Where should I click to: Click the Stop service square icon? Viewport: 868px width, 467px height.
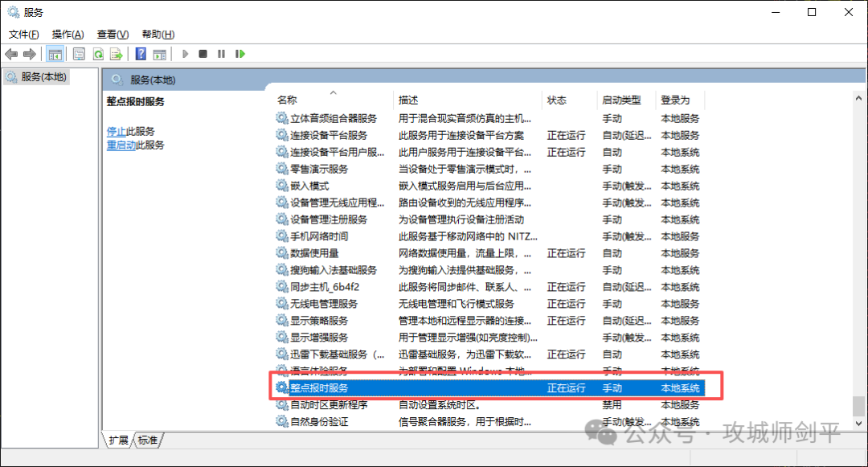pos(203,54)
